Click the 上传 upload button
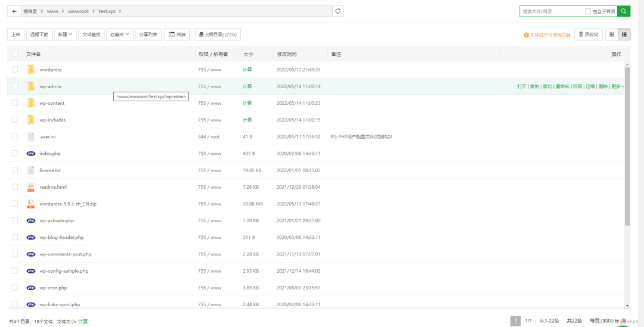The image size is (644, 327). tap(16, 35)
